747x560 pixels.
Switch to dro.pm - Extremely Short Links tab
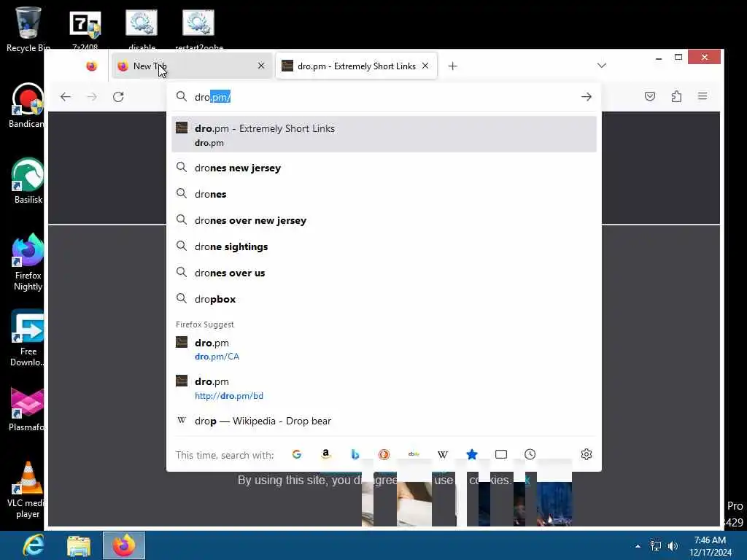[356, 66]
